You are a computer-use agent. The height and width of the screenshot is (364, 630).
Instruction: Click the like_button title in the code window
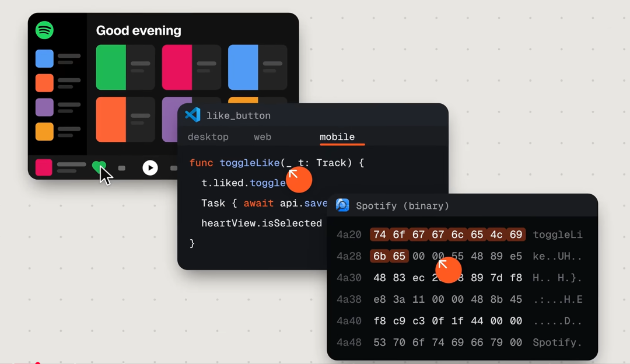pos(238,116)
